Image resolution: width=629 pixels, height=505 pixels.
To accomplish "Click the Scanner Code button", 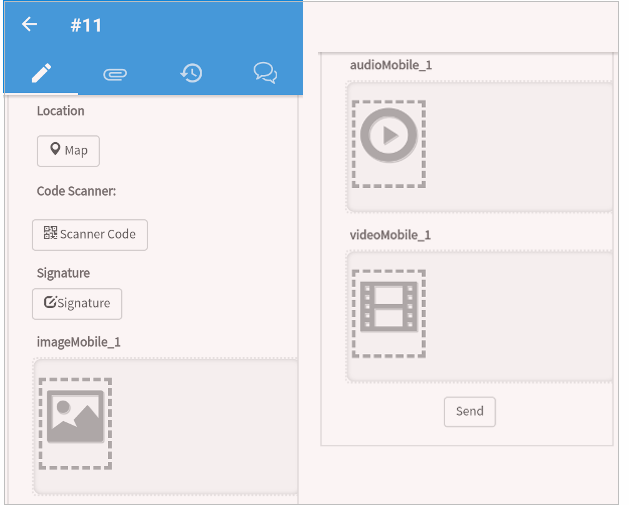I will (x=90, y=234).
